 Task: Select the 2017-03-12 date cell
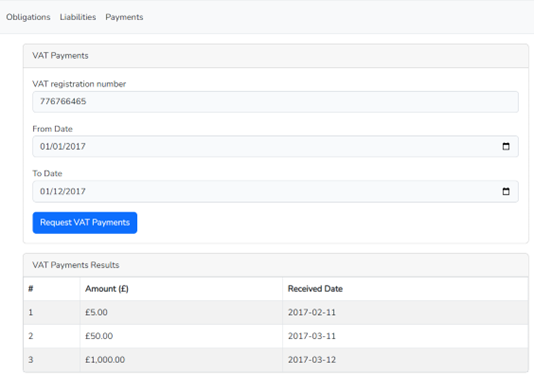click(x=405, y=360)
